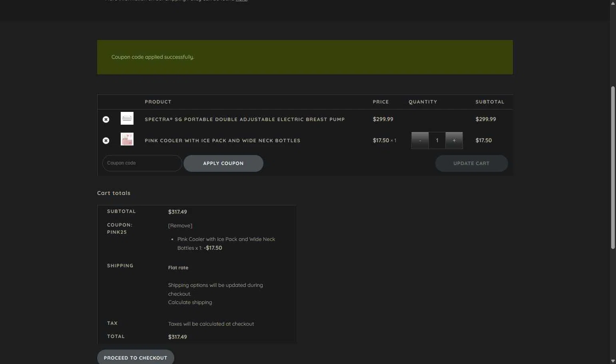Click Proceed to Checkout button
This screenshot has width=616, height=364.
[x=136, y=358]
